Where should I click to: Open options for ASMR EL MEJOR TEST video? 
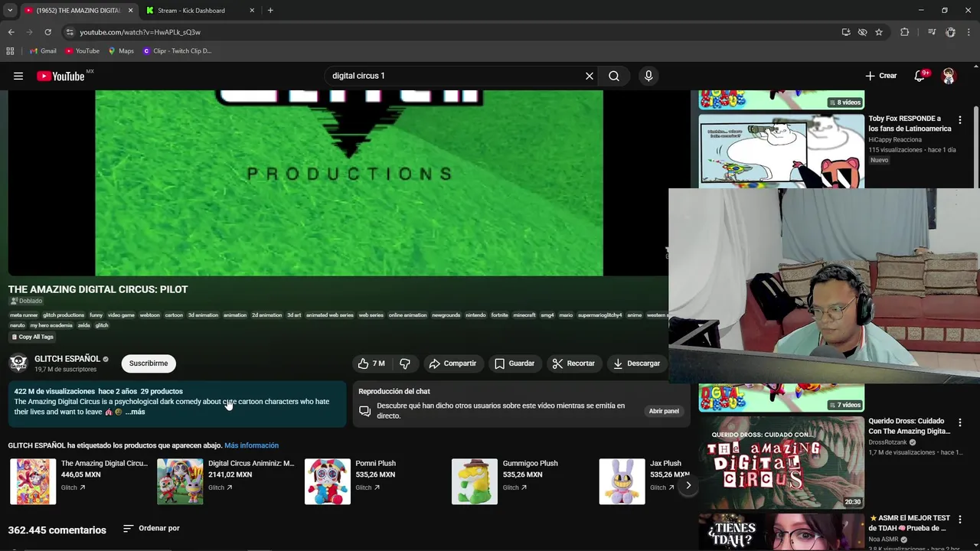(x=959, y=520)
